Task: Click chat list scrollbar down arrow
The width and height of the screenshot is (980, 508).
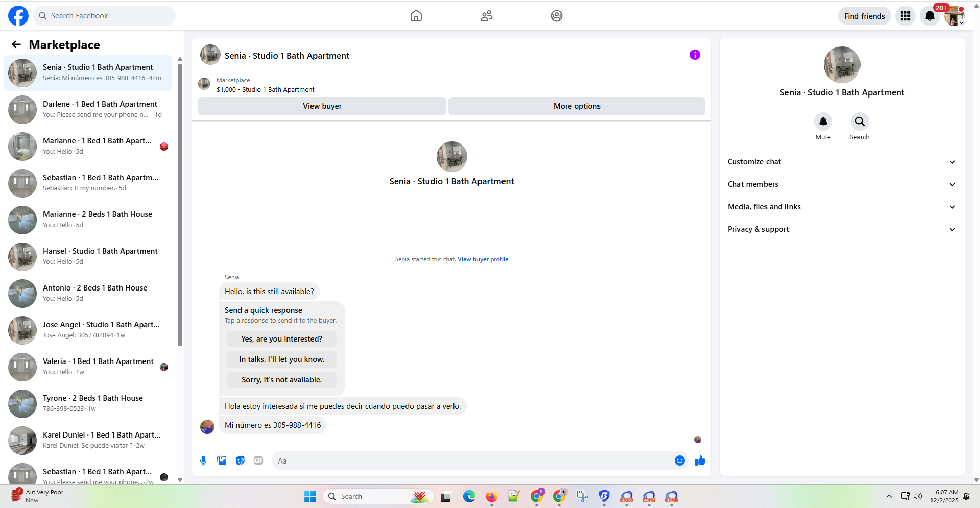Action: point(180,480)
